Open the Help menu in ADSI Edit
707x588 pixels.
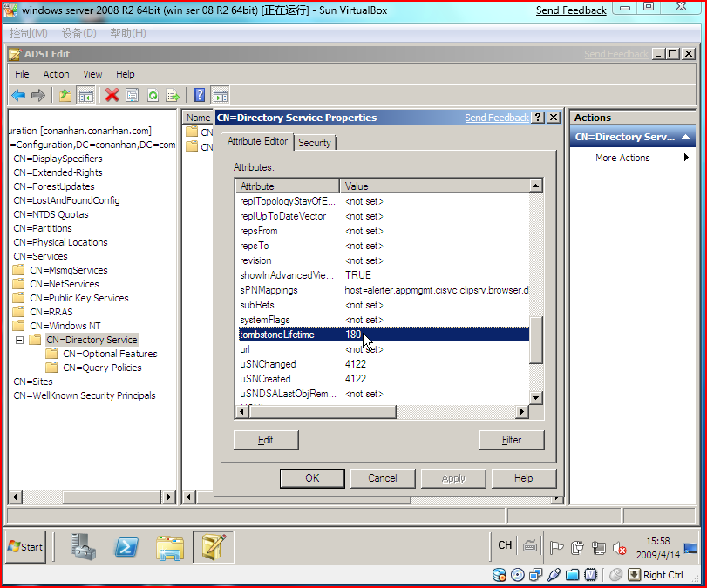[x=125, y=74]
